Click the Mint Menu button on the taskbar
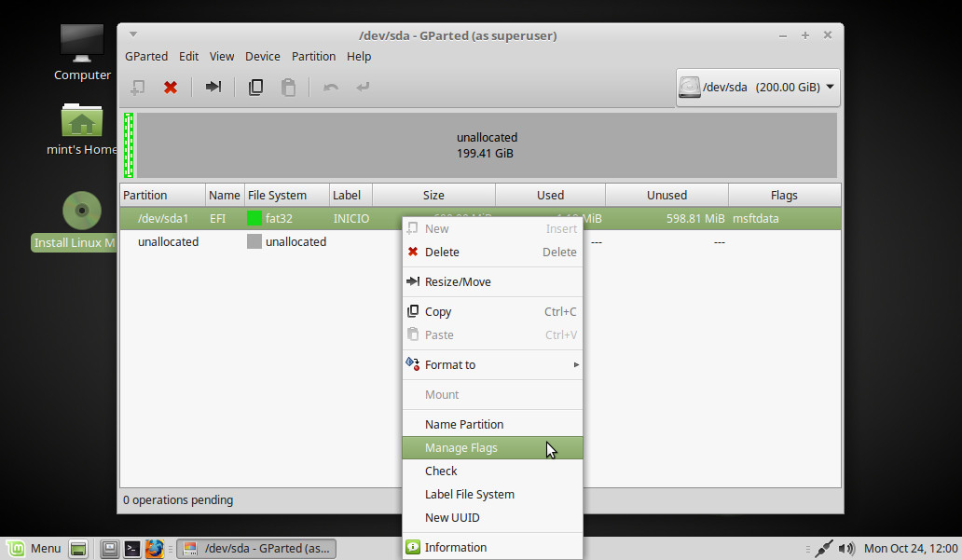The width and height of the screenshot is (962, 560). point(34,549)
